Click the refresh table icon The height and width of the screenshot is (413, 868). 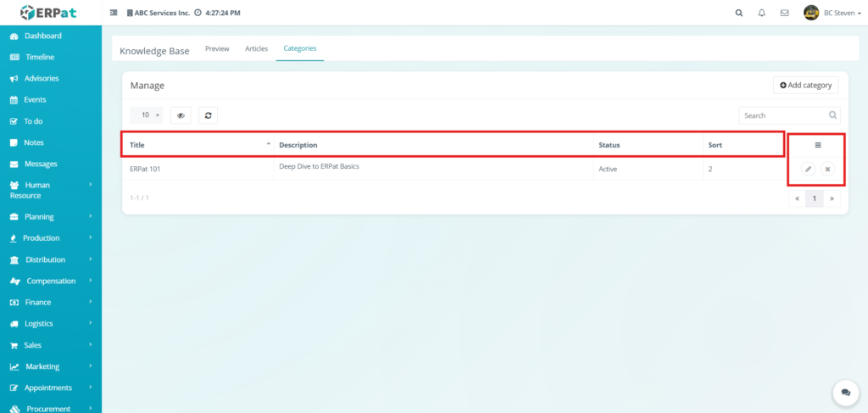pyautogui.click(x=208, y=115)
